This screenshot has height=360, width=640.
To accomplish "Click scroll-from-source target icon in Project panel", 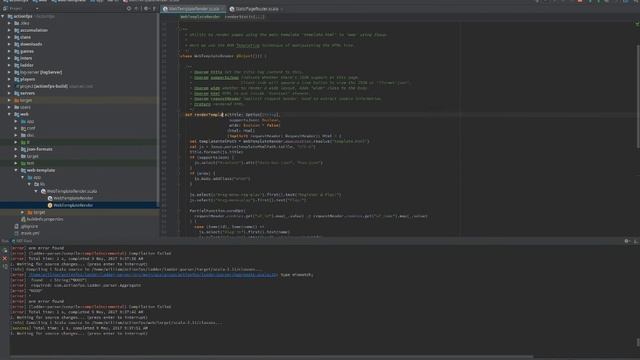I will [x=129, y=8].
